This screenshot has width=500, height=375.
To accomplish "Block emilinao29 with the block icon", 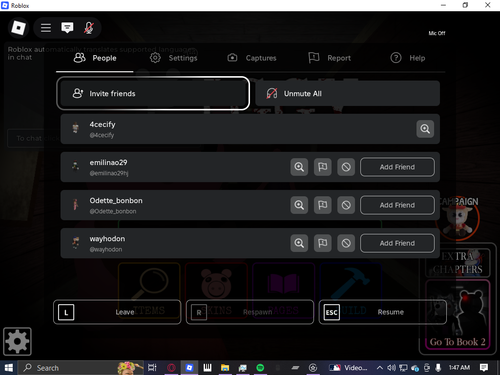I will pos(346,167).
